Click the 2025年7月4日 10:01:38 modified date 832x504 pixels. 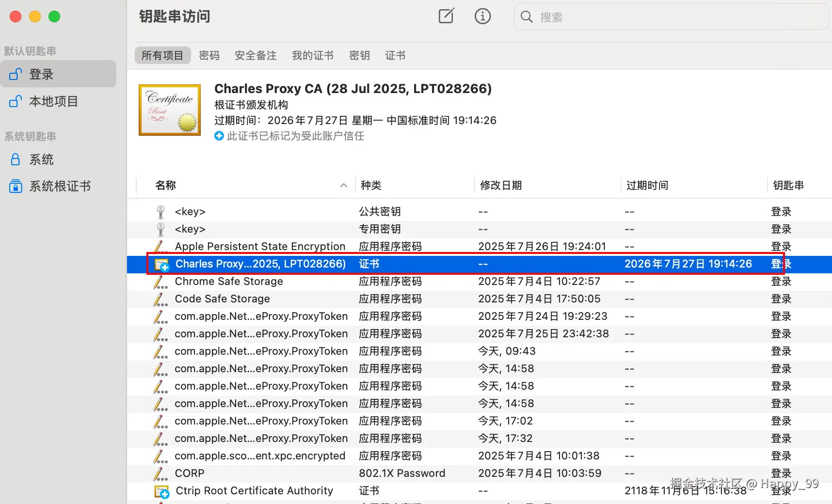pos(539,456)
